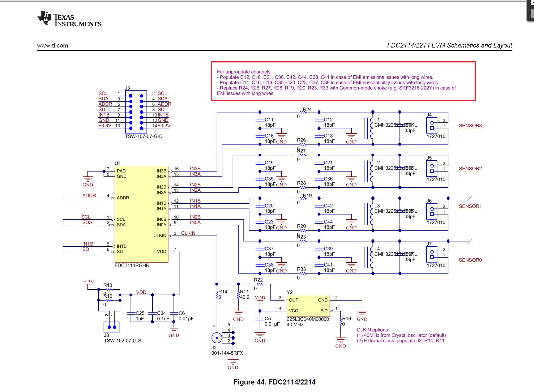Select the SENSOR1 label
Viewport: 534px width, 392px height.
tap(470, 206)
